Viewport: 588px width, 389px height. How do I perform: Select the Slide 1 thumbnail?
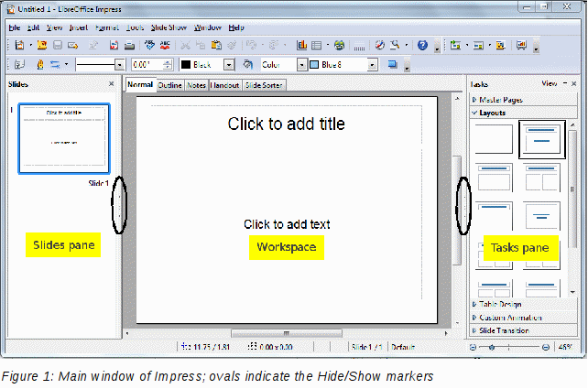[x=64, y=138]
